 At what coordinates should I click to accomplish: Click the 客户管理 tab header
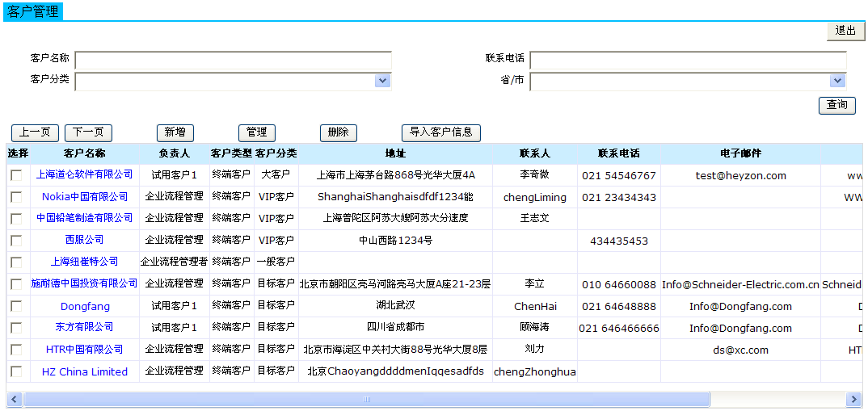tap(32, 11)
